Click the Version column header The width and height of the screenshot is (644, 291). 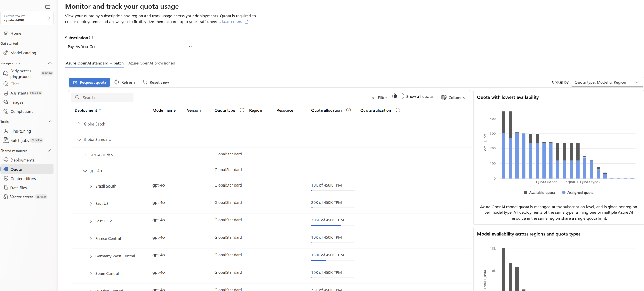[194, 110]
